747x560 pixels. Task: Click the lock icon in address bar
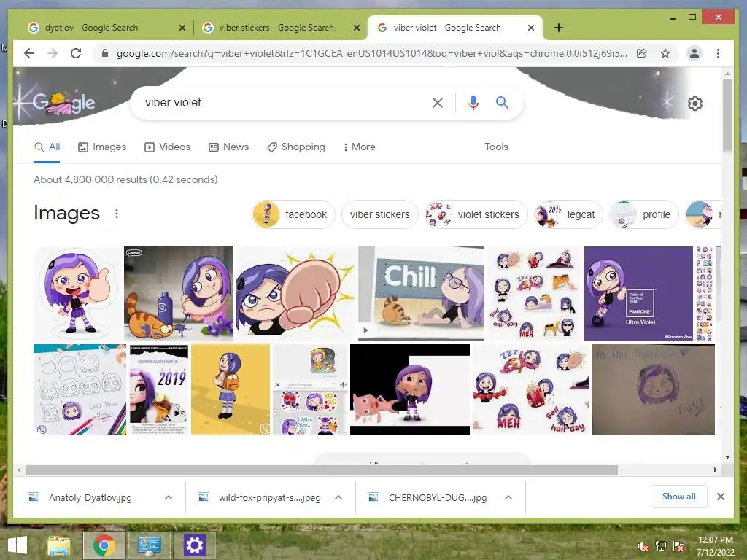(x=105, y=53)
